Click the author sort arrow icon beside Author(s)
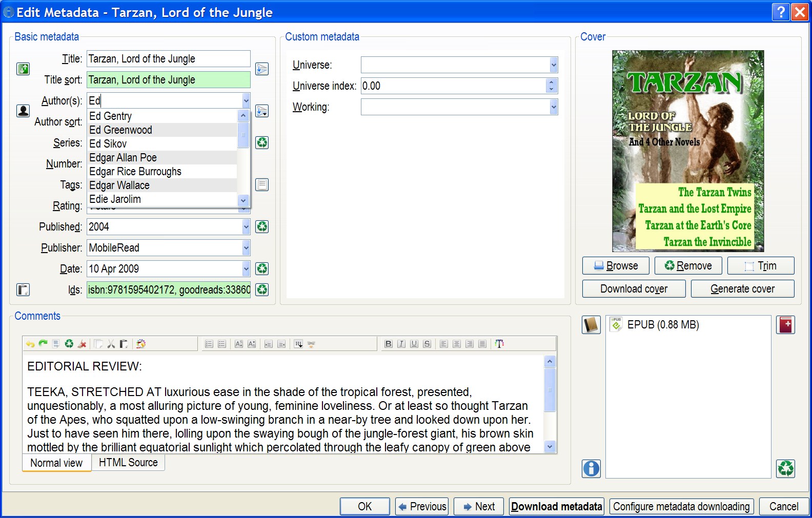The height and width of the screenshot is (518, 812). click(262, 111)
